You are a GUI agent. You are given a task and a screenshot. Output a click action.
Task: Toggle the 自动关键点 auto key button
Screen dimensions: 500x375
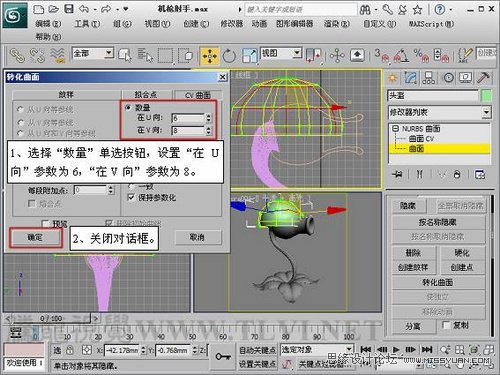(257, 350)
